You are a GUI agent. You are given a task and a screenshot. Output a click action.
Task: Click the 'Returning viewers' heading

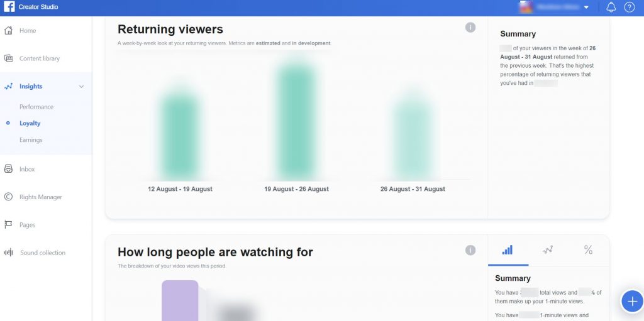[x=170, y=29]
